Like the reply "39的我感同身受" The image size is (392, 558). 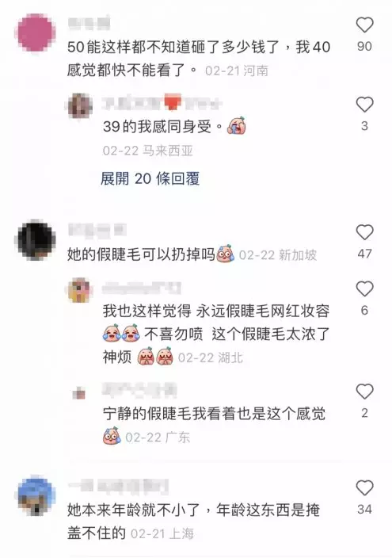pos(364,105)
